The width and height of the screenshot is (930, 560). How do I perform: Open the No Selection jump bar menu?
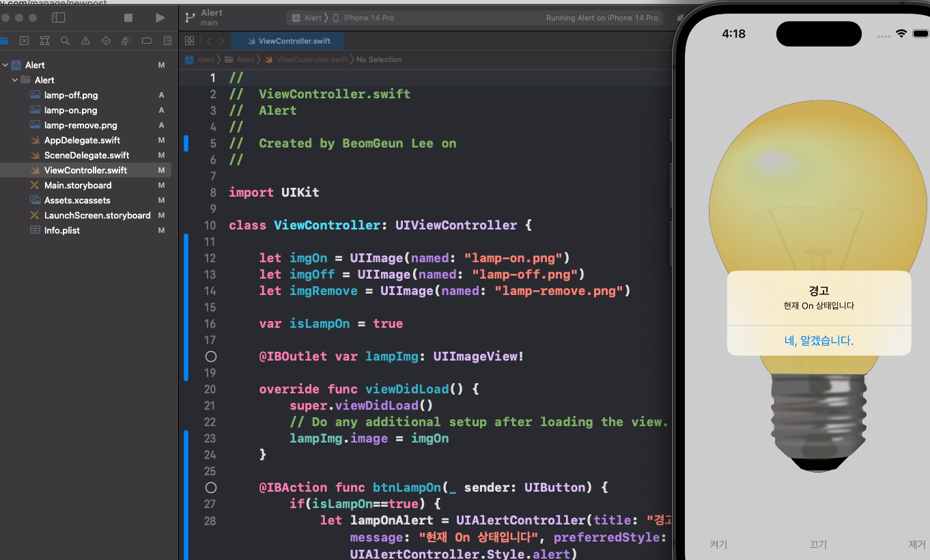click(379, 59)
